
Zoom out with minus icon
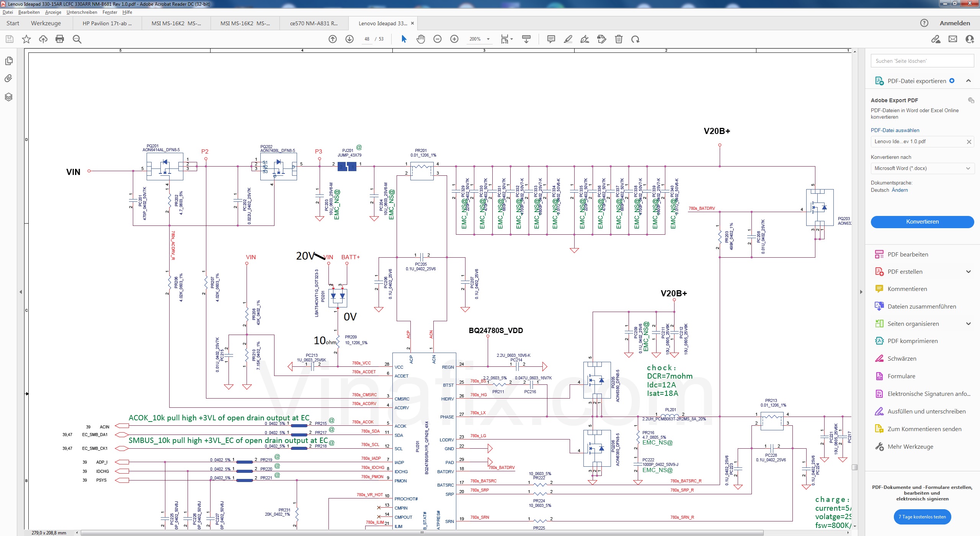tap(438, 39)
